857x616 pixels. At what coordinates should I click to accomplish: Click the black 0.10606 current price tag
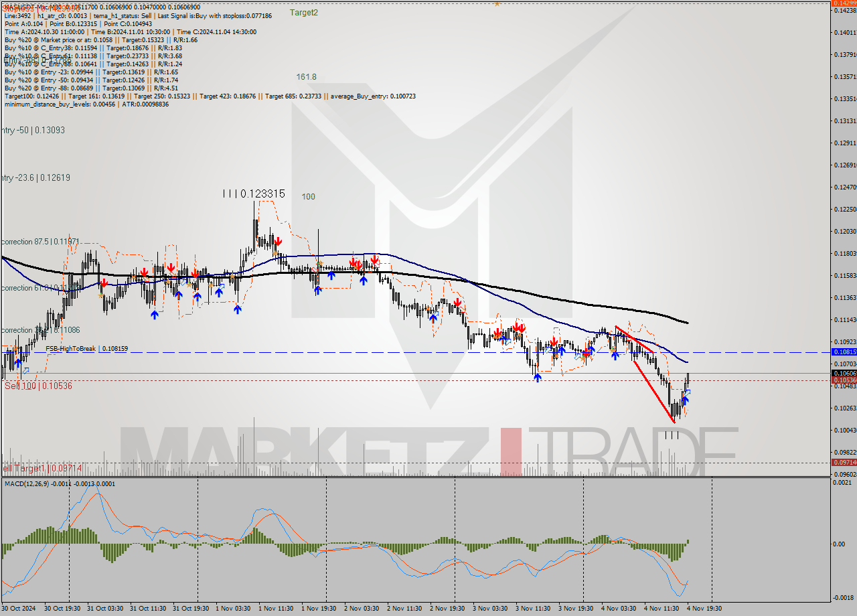pyautogui.click(x=844, y=373)
